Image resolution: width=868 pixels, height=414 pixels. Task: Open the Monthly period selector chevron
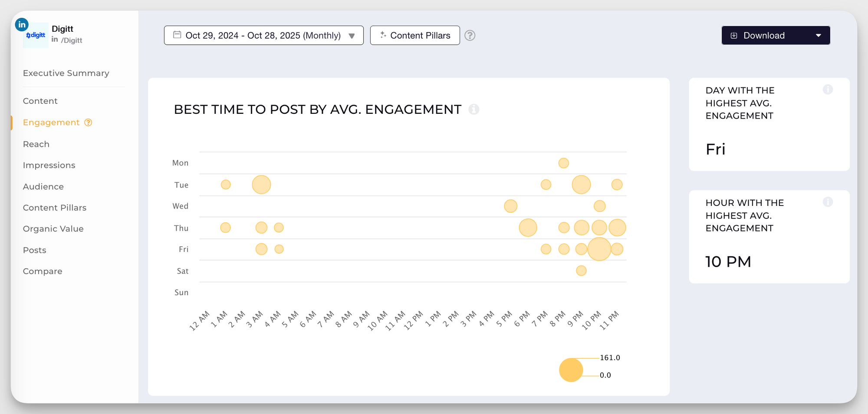pyautogui.click(x=352, y=36)
